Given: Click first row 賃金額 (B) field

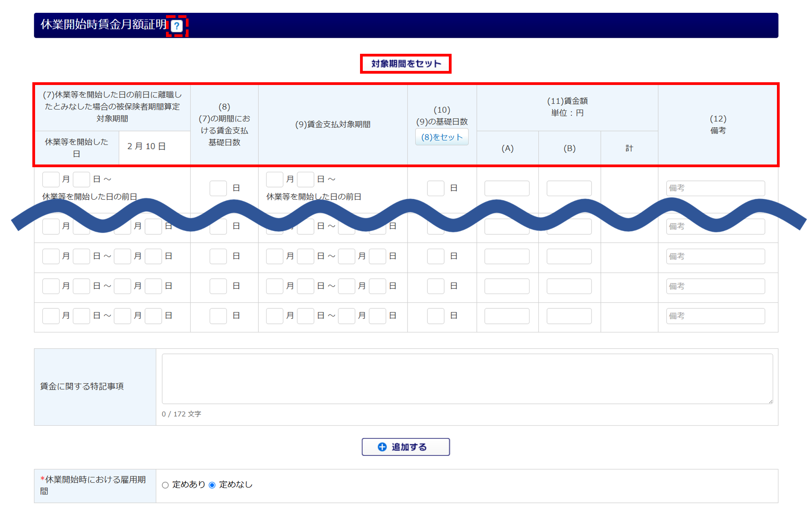Looking at the screenshot, I should coord(569,188).
